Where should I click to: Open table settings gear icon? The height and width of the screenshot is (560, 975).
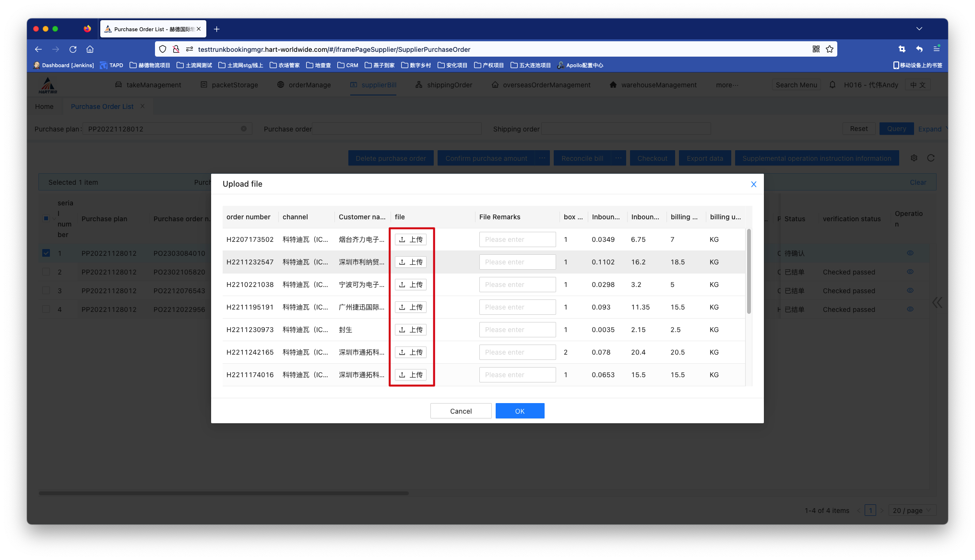(x=914, y=158)
